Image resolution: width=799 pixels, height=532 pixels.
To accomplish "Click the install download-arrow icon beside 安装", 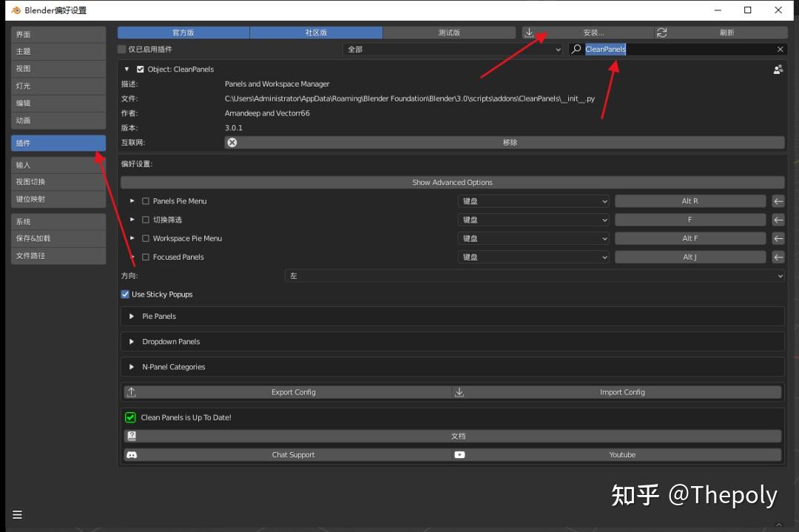I will click(x=529, y=33).
